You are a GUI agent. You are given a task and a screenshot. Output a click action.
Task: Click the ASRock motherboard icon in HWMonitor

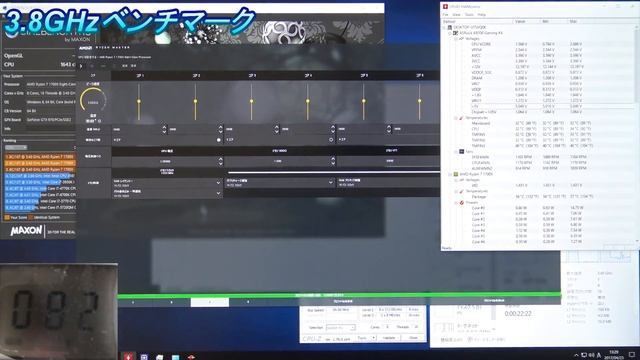pos(456,33)
